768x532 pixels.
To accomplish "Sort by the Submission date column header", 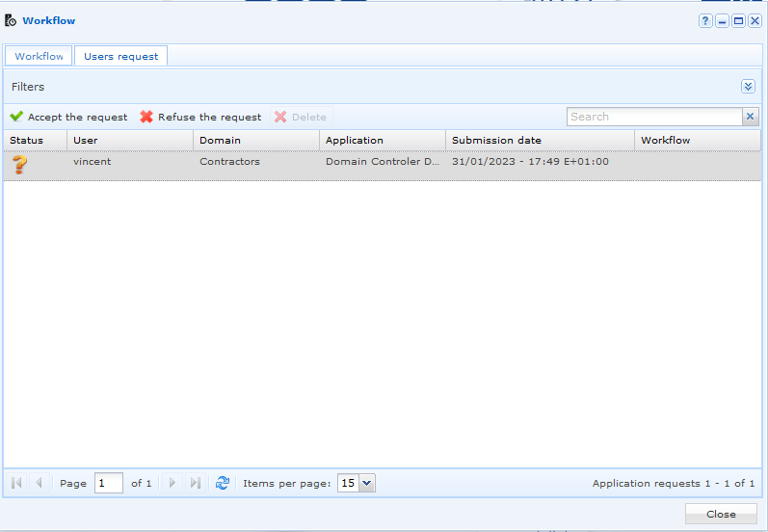I will (x=540, y=140).
